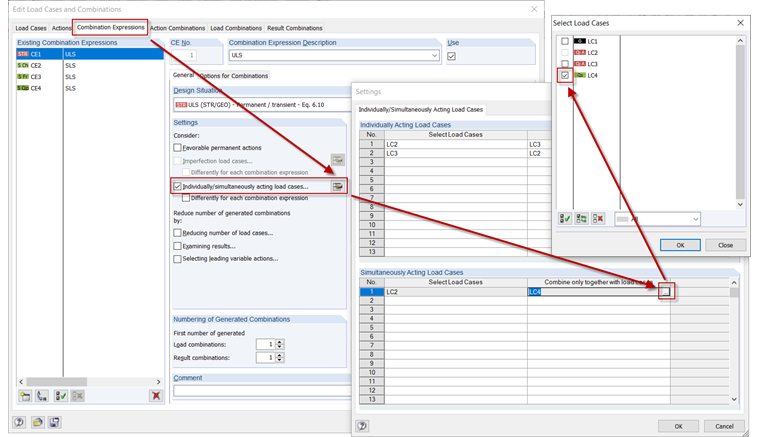
Task: Click right arrow of expressions list scrollbar
Action: pyautogui.click(x=158, y=382)
